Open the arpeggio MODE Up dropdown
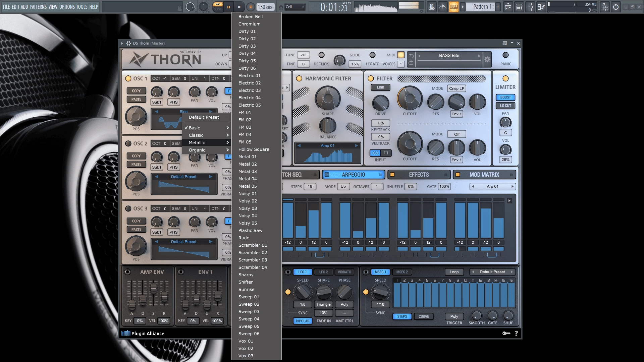Viewport: 644px width, 362px height. pyautogui.click(x=343, y=186)
